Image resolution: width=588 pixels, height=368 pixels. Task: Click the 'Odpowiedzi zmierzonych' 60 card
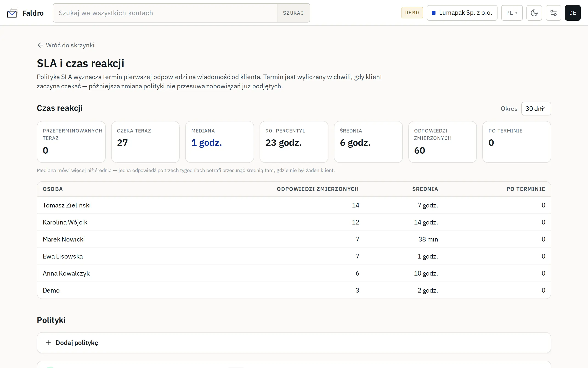tap(442, 142)
